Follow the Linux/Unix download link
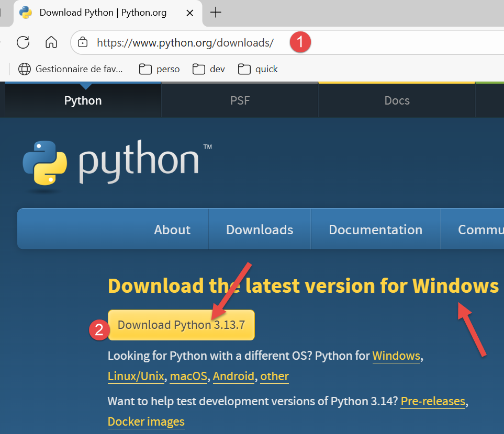Screen dimensions: 504x434 (136, 376)
